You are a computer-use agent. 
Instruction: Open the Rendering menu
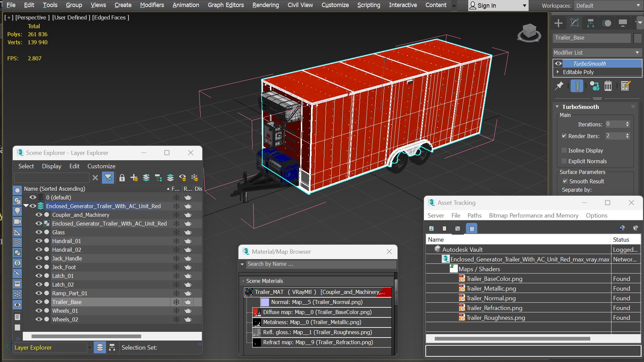click(266, 5)
